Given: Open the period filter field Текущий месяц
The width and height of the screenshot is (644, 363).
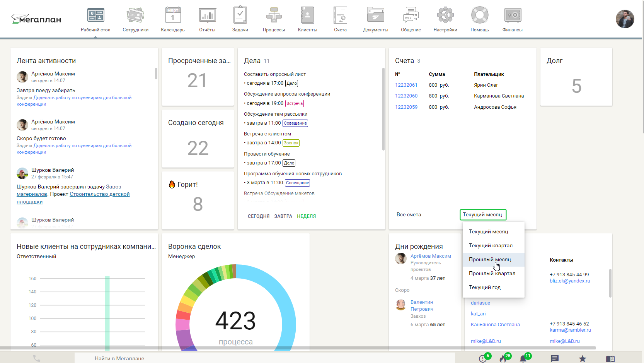Looking at the screenshot, I should pos(483,214).
